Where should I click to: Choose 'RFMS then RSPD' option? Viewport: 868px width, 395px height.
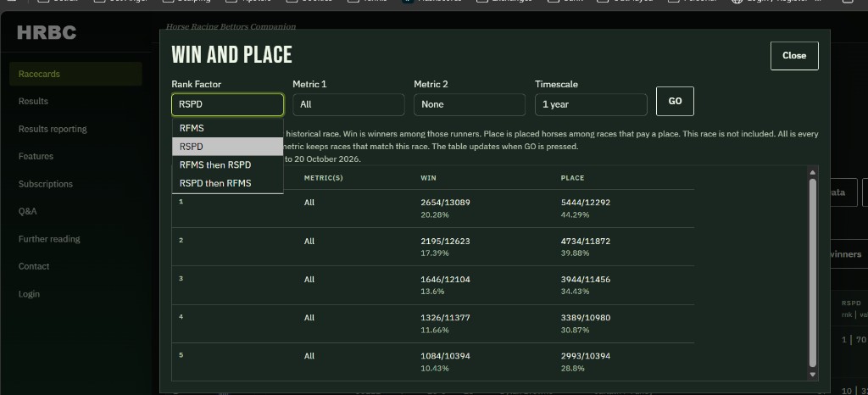point(227,164)
